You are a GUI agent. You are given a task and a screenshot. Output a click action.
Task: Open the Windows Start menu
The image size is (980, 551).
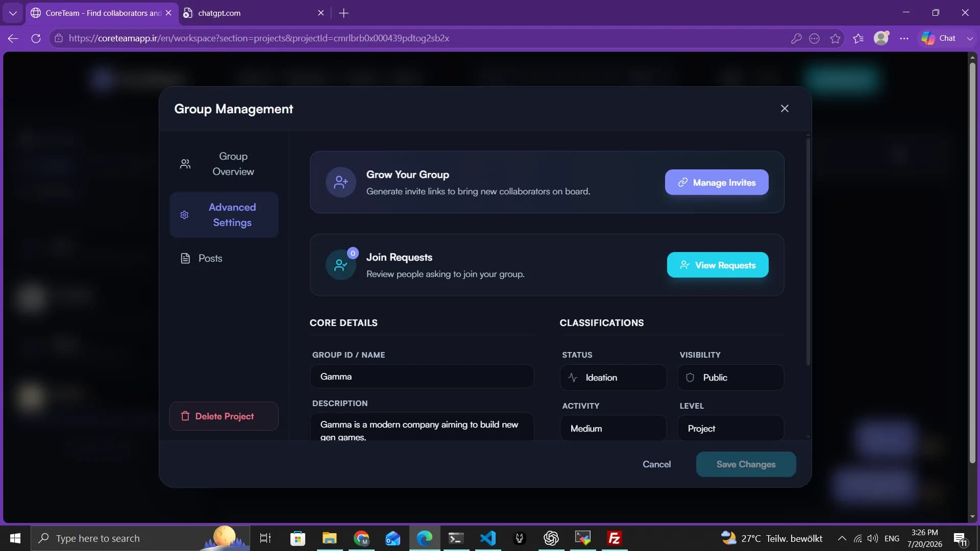[x=15, y=538]
